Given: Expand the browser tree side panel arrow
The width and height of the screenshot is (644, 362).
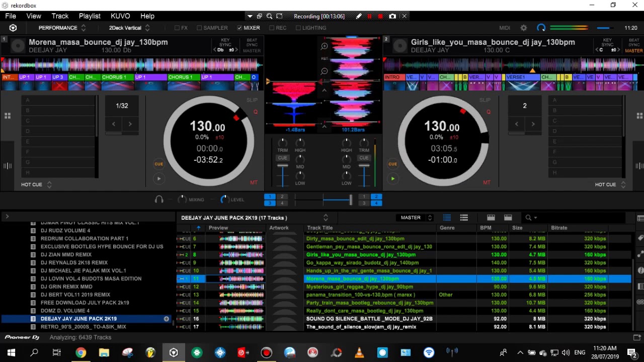Looking at the screenshot, I should tap(7, 217).
